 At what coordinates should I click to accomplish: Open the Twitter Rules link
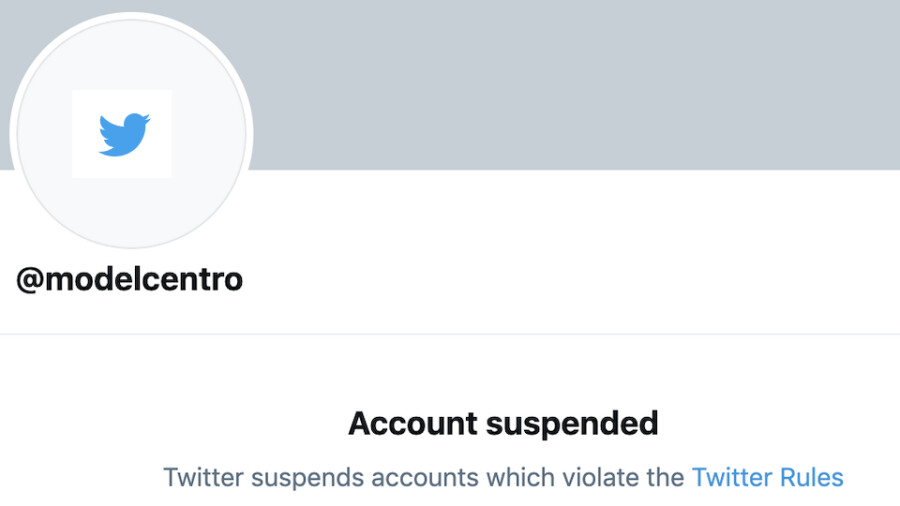click(767, 477)
